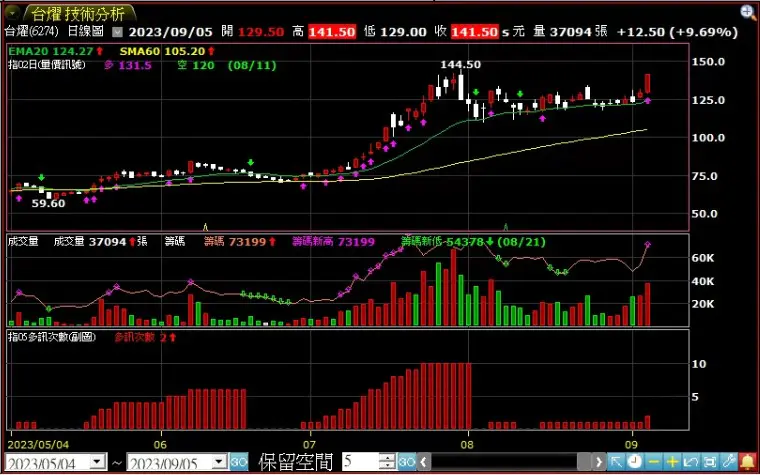Viewport: 760px width, 475px height.
Task: Click the red alert bell icon
Action: [748, 462]
